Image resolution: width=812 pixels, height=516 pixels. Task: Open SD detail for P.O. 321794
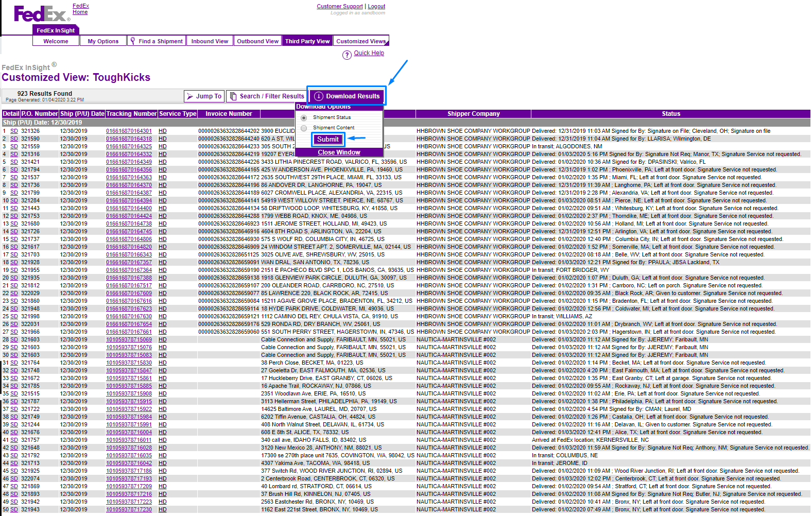coord(14,170)
